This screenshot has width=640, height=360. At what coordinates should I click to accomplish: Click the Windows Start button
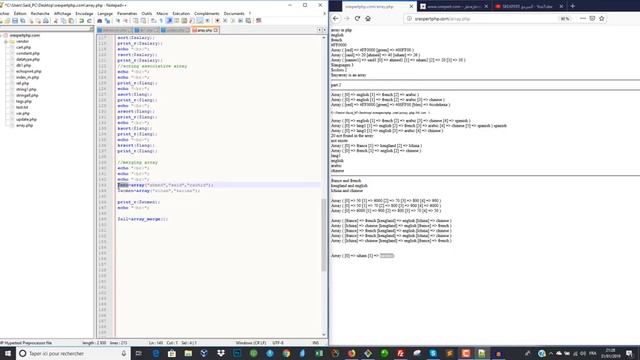pyautogui.click(x=8, y=353)
